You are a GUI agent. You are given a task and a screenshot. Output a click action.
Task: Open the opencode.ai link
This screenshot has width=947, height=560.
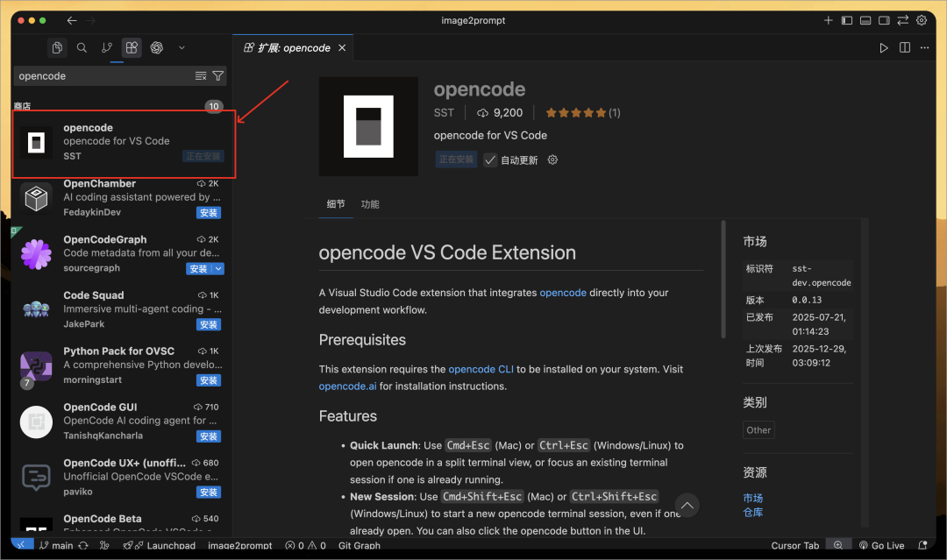[347, 386]
